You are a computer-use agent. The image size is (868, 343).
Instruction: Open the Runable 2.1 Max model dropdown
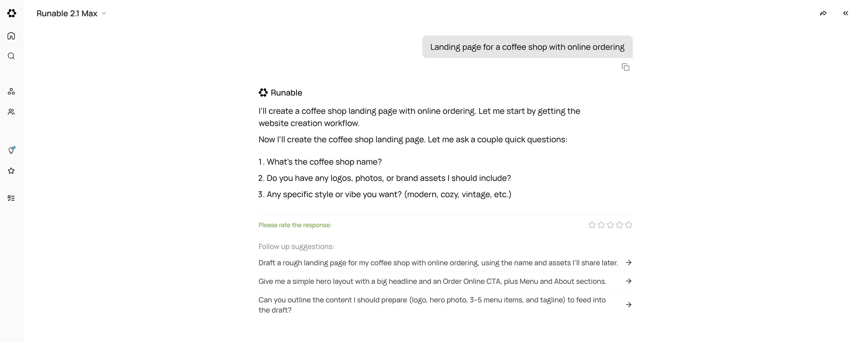[x=71, y=13]
